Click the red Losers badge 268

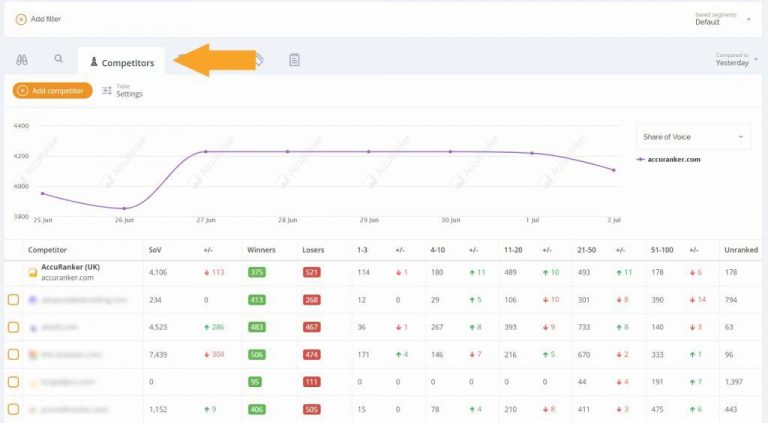[312, 300]
